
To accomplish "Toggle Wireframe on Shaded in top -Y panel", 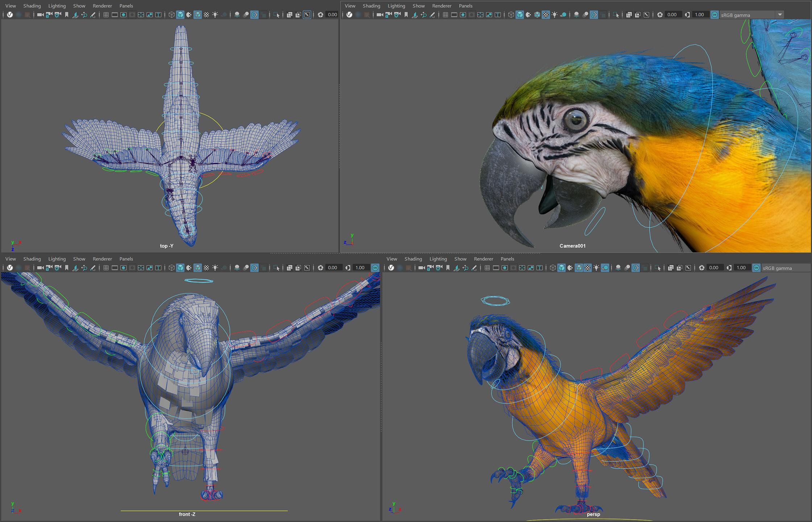I will click(x=197, y=15).
